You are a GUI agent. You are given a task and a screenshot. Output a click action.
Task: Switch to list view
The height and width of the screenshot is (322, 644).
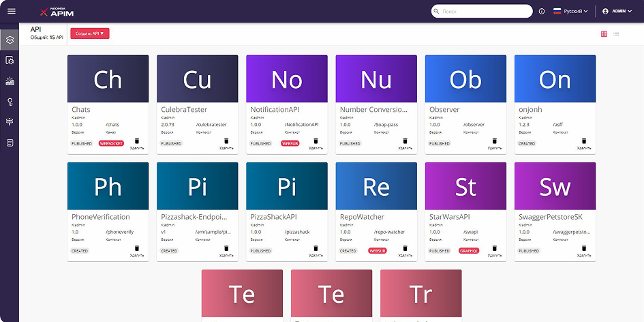click(616, 33)
